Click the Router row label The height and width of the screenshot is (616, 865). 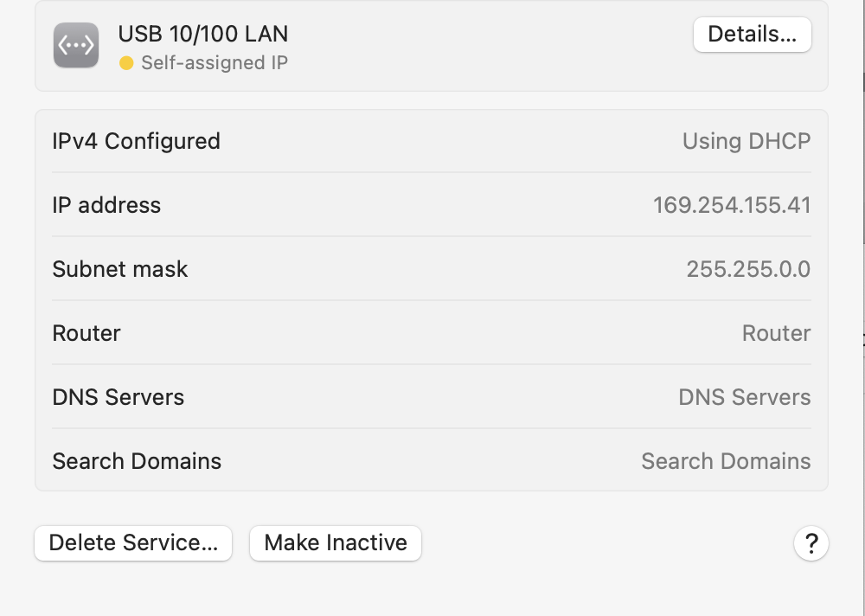(86, 333)
